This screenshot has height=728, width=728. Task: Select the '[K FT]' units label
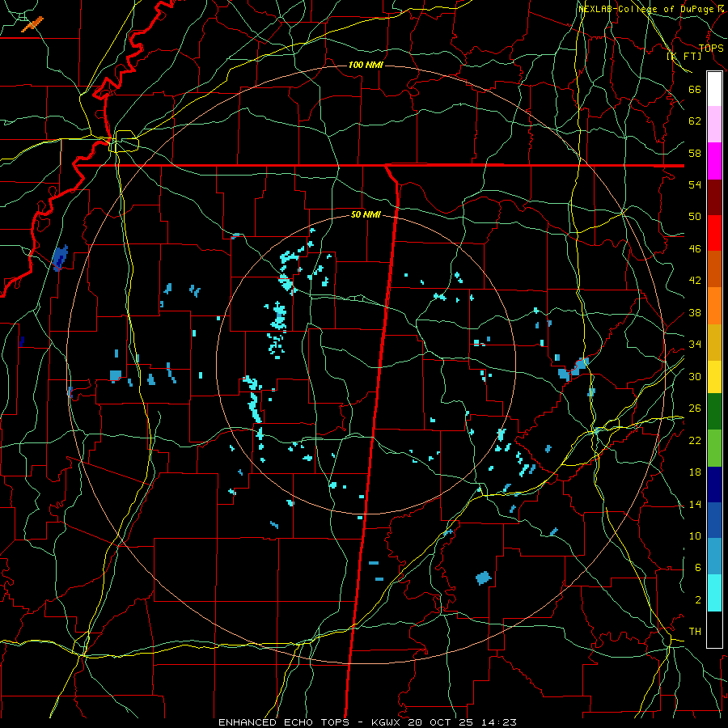pos(684,57)
